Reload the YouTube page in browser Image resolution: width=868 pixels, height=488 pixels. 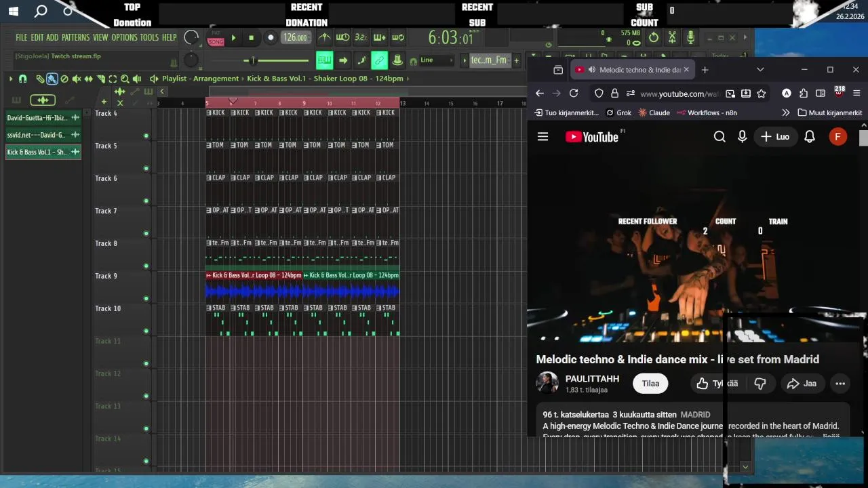[x=574, y=94]
